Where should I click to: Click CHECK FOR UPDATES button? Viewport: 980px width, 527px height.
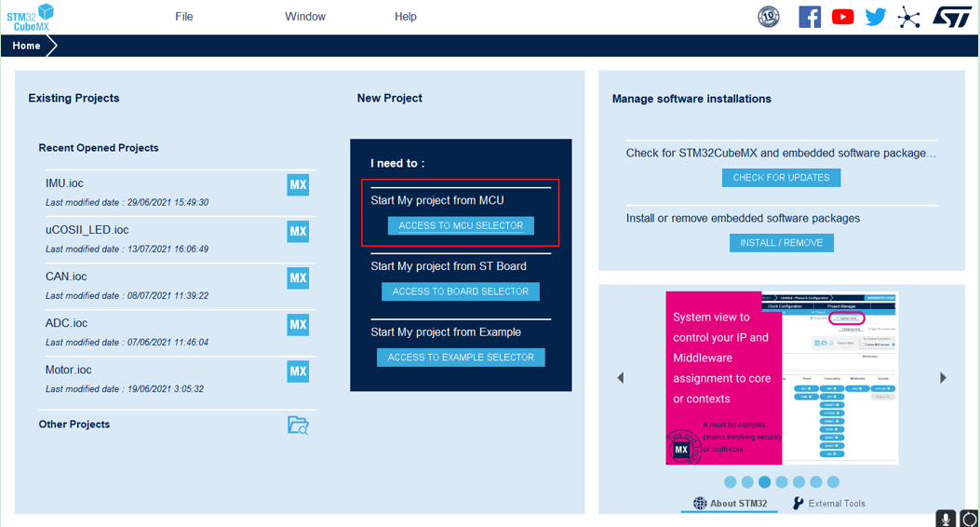pyautogui.click(x=781, y=178)
